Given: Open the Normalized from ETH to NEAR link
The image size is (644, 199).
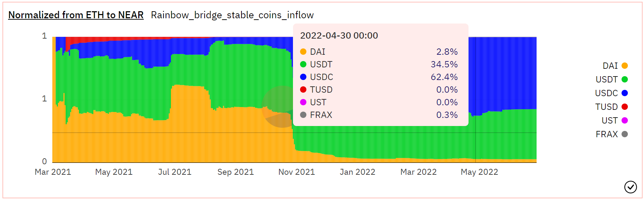Looking at the screenshot, I should tap(76, 15).
